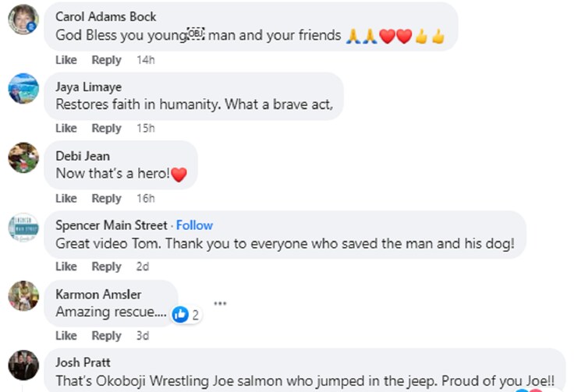The image size is (585, 392).
Task: Open Carol Adams Bock's profile picture
Action: (23, 19)
